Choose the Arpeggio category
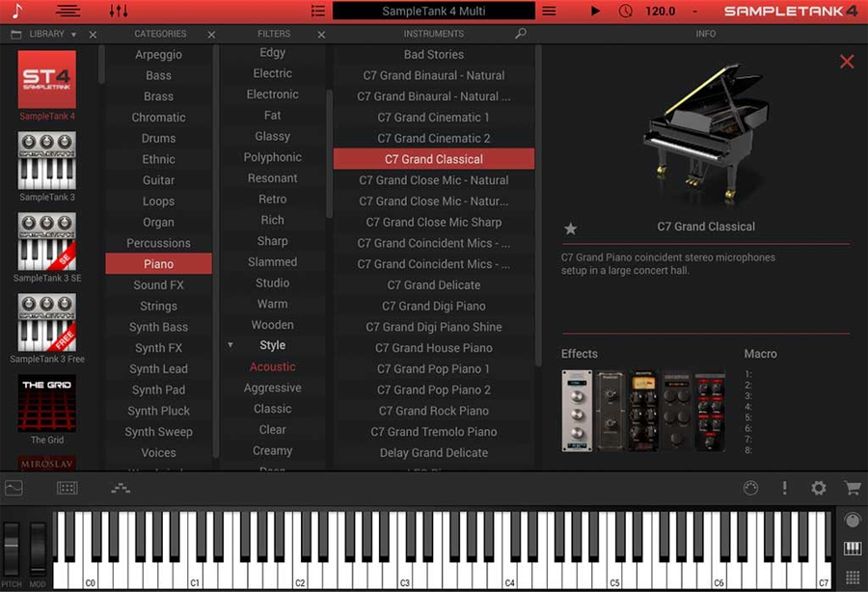Viewport: 868px width, 592px height. click(x=159, y=54)
